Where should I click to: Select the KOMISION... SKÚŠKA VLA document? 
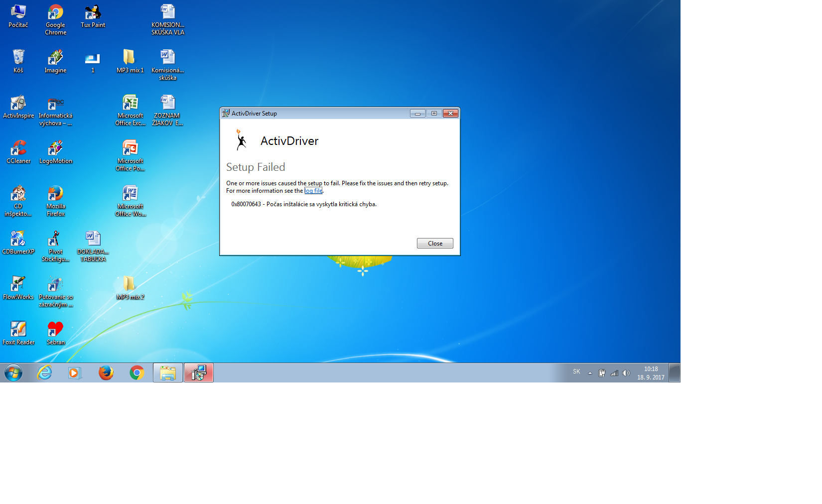[168, 19]
